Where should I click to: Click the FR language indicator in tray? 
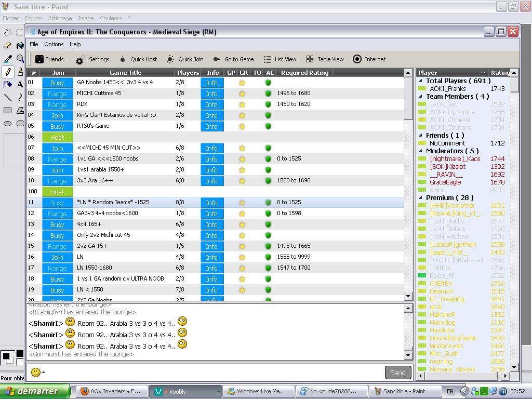pos(450,391)
